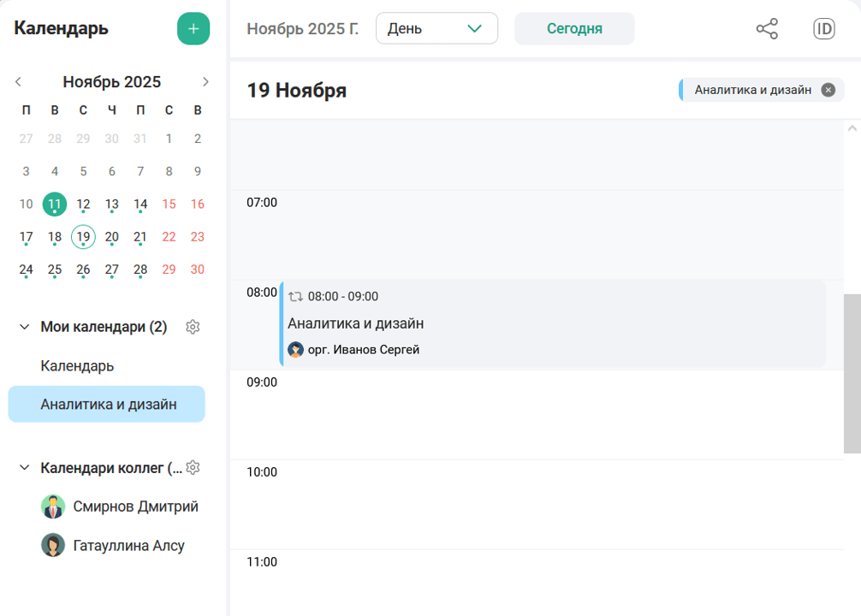Select November 20 in mini calendar
The height and width of the screenshot is (616, 861).
coord(111,237)
